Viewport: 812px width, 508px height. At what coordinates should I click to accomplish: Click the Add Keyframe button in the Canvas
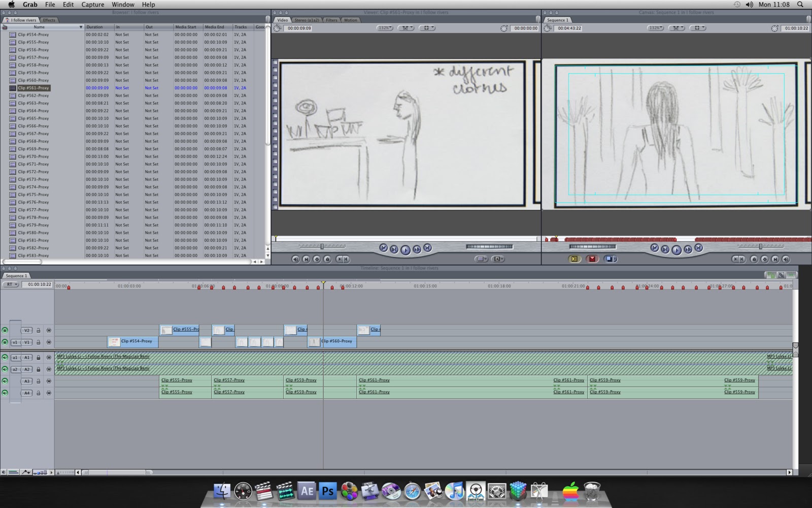[764, 259]
